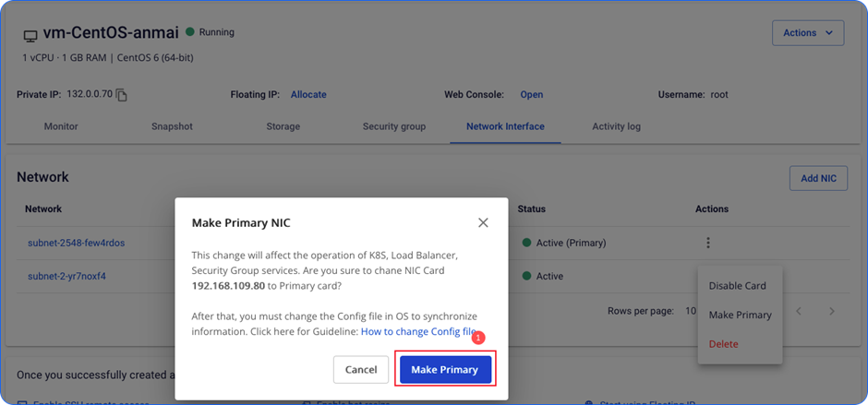Switch to the Monitor tab
This screenshot has width=868, height=405.
[61, 126]
